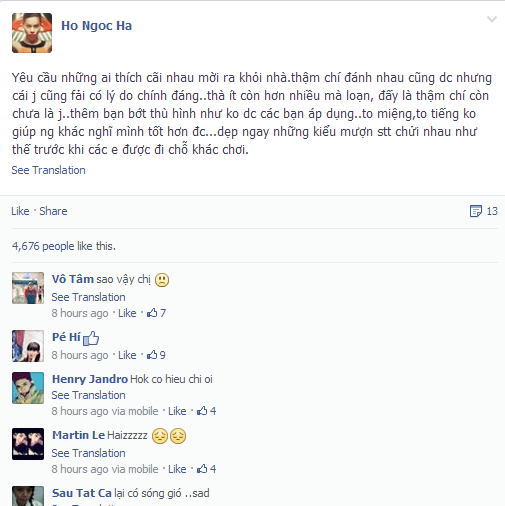Open Henry Jandro's profile name link
The image size is (505, 506).
coord(90,379)
